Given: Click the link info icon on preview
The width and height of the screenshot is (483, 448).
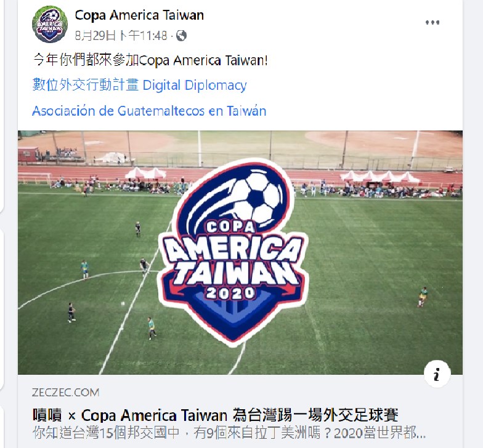Looking at the screenshot, I should click(437, 374).
